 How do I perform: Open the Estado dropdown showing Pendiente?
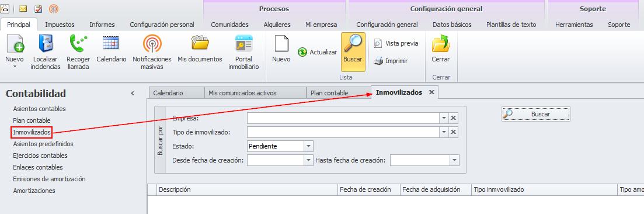click(x=308, y=146)
